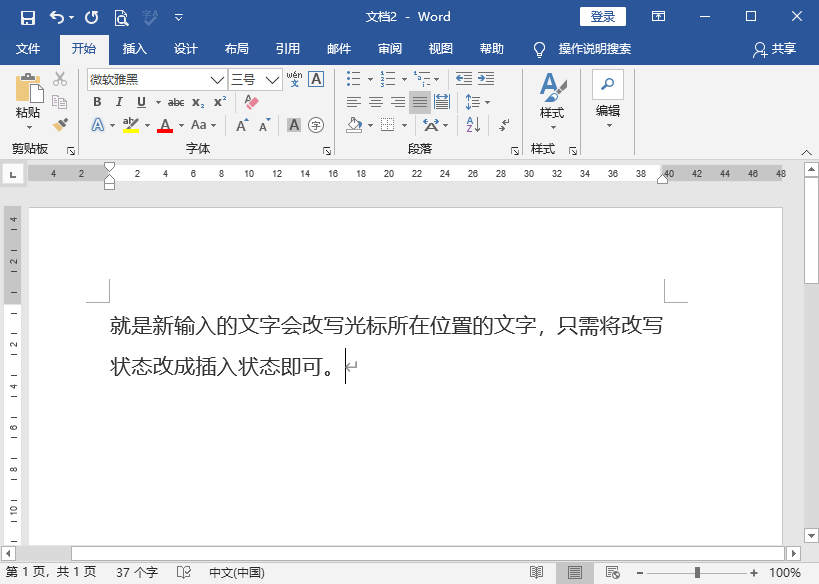This screenshot has height=584, width=819.
Task: Apply numbered list
Action: pyautogui.click(x=388, y=79)
